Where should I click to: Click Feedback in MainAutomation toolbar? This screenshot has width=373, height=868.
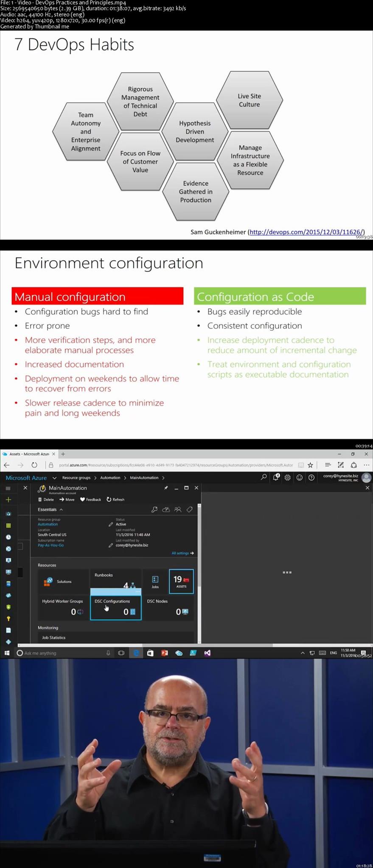pos(90,499)
